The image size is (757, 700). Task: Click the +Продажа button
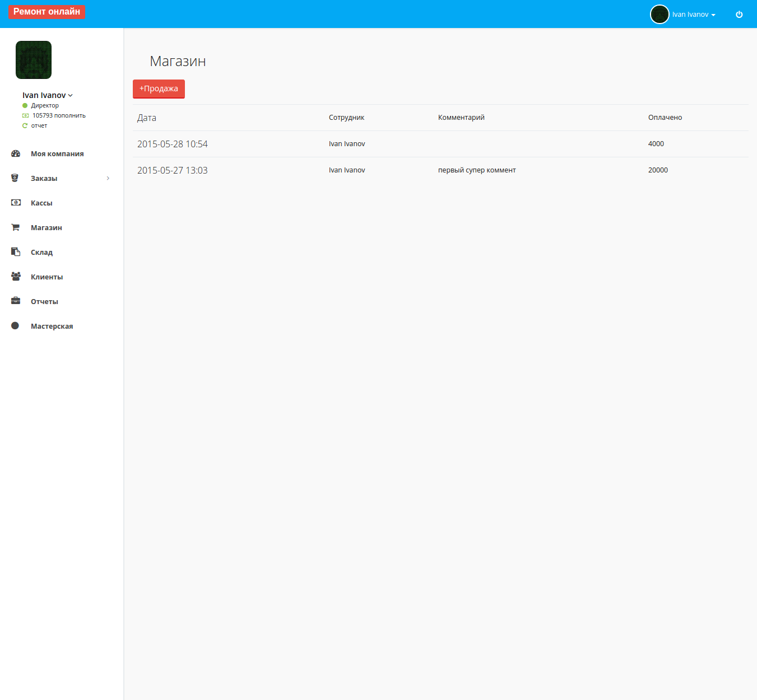159,88
